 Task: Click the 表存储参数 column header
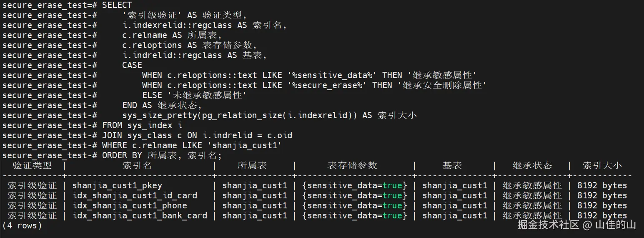pyautogui.click(x=352, y=165)
